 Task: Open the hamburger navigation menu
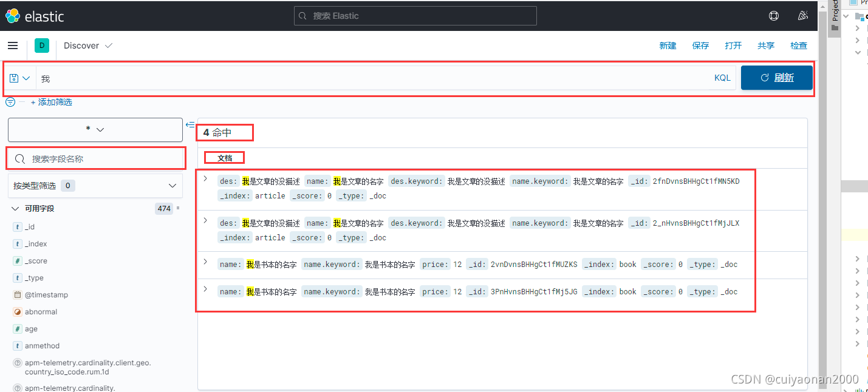point(13,46)
